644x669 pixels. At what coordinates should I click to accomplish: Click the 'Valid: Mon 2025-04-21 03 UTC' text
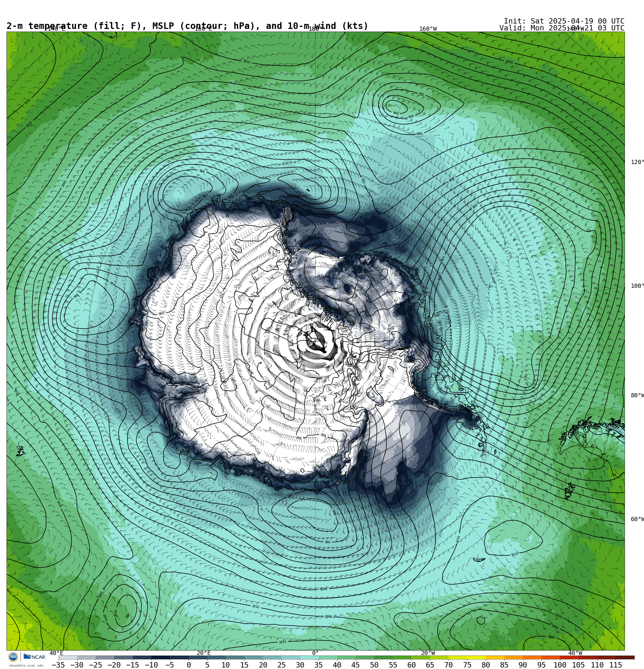click(562, 28)
